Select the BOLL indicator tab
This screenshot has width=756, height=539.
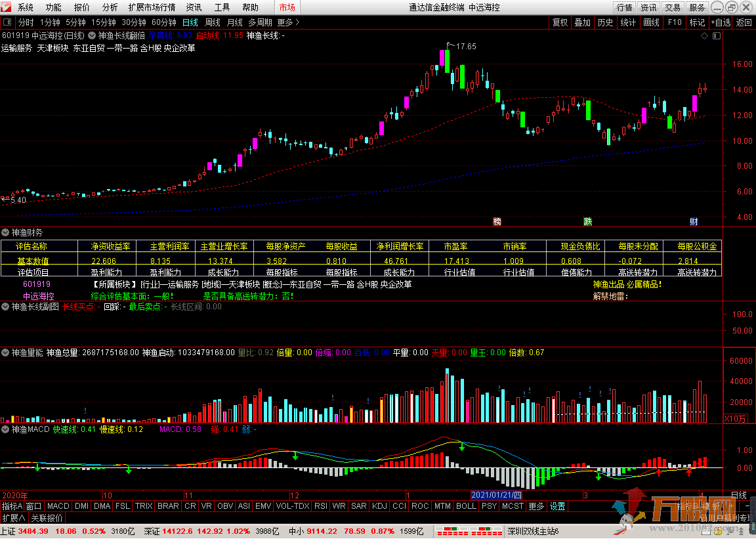(466, 506)
